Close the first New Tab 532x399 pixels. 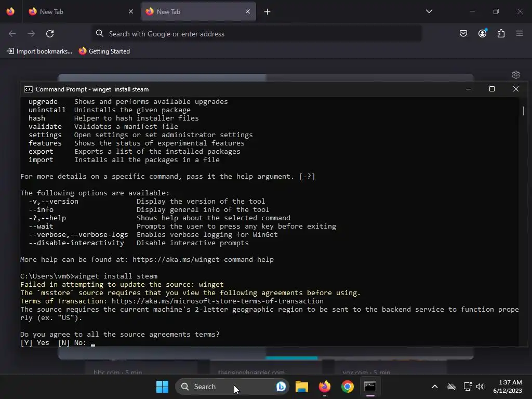click(x=130, y=11)
